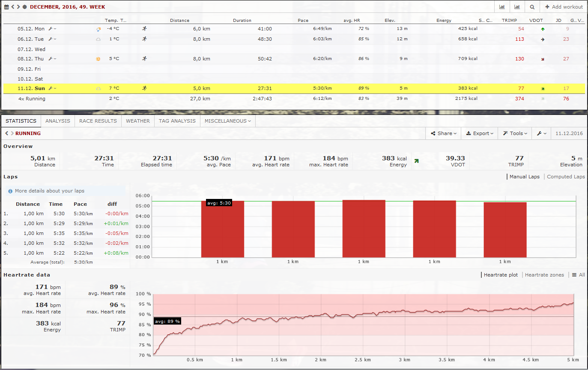
Task: Jump to current week using dot icon
Action: [24, 7]
